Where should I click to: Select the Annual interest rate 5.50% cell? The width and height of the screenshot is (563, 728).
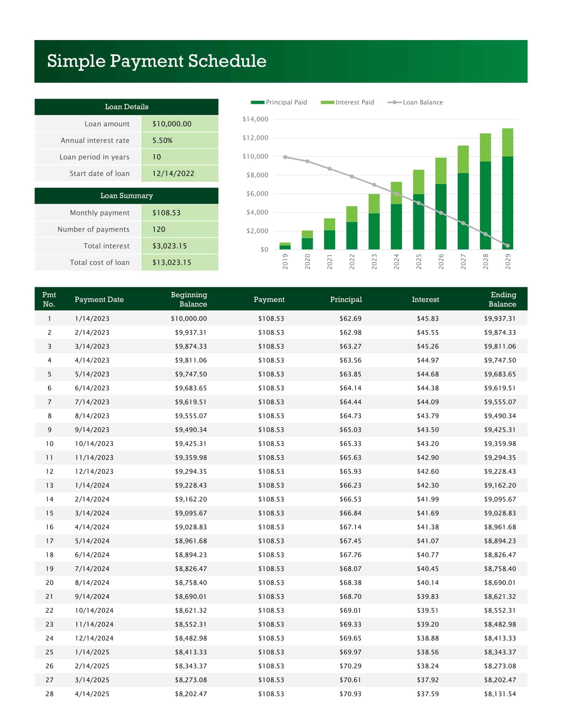coord(179,140)
